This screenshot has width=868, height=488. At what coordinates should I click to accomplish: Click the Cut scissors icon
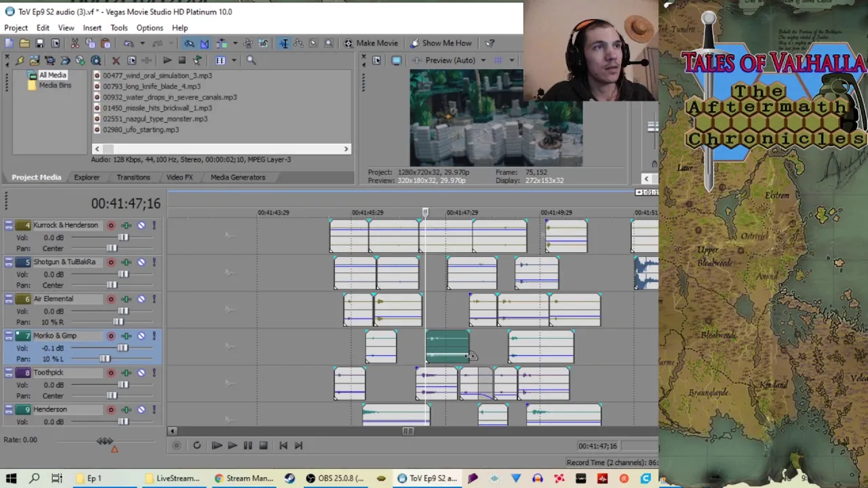coord(75,43)
